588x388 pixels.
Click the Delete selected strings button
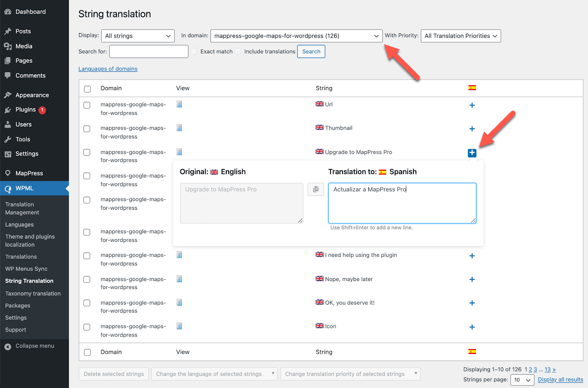[x=114, y=374]
